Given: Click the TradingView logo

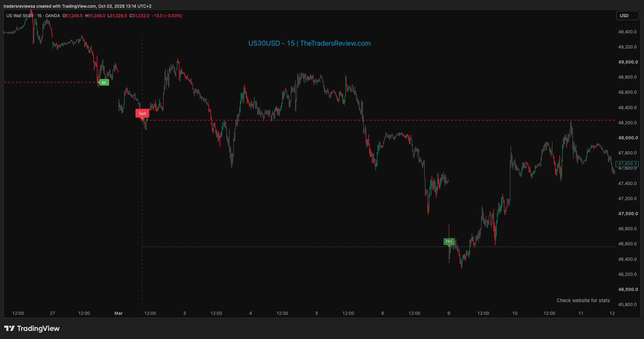Looking at the screenshot, I should (x=32, y=328).
